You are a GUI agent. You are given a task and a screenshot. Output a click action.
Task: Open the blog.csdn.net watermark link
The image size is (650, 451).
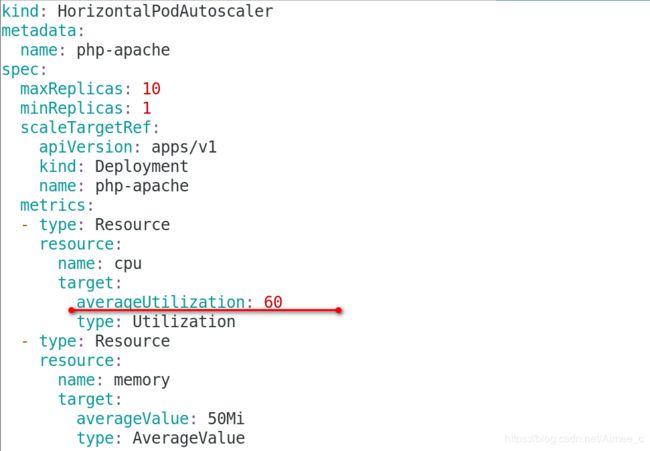tap(575, 439)
